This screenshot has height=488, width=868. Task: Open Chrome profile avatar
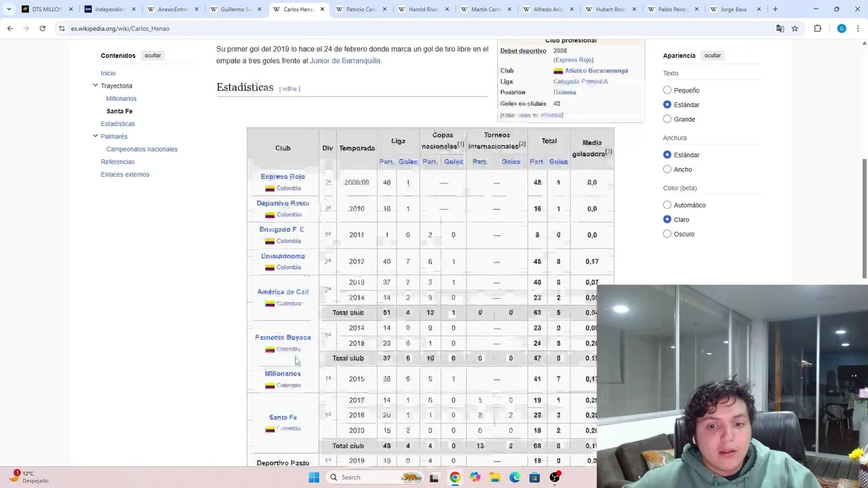(842, 28)
